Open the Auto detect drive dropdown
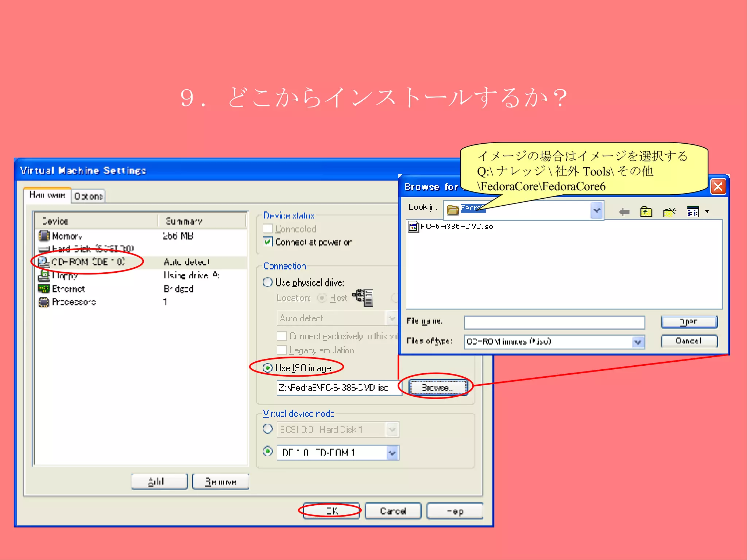 click(392, 318)
